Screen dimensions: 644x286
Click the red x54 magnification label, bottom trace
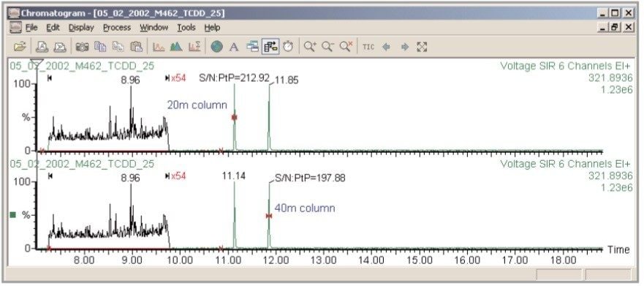(x=178, y=176)
